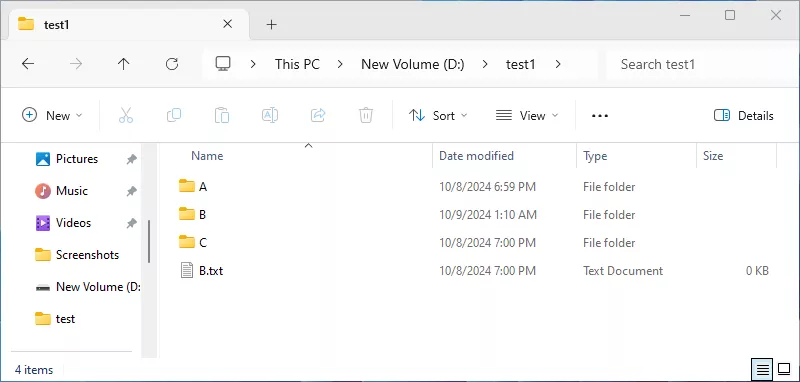Open the See more three-dots menu

pyautogui.click(x=599, y=116)
